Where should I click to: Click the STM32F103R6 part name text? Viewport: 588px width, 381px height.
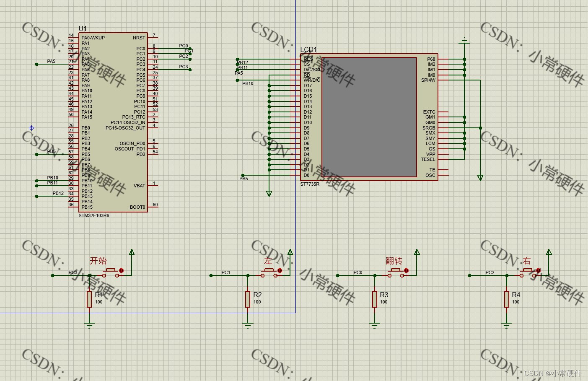click(x=94, y=215)
